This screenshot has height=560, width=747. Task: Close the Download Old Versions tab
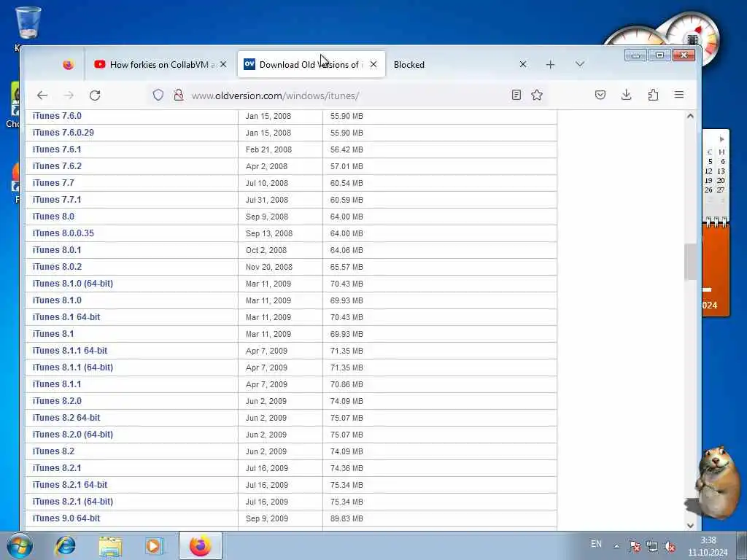[373, 64]
